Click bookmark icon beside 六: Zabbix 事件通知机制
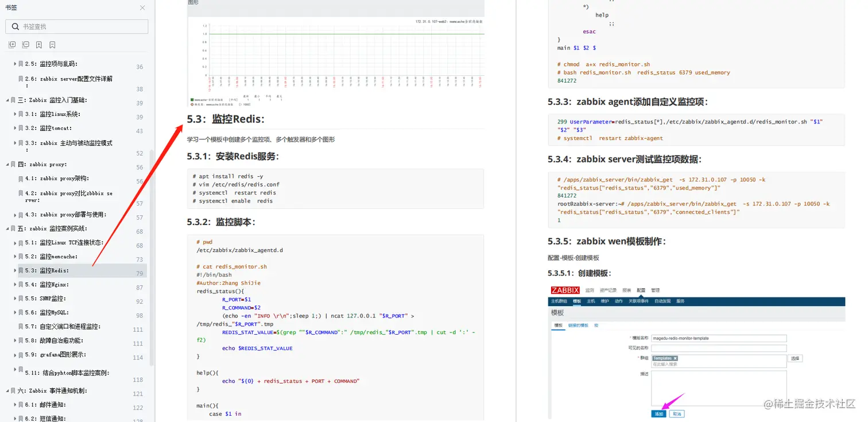868x422 pixels. pos(14,390)
